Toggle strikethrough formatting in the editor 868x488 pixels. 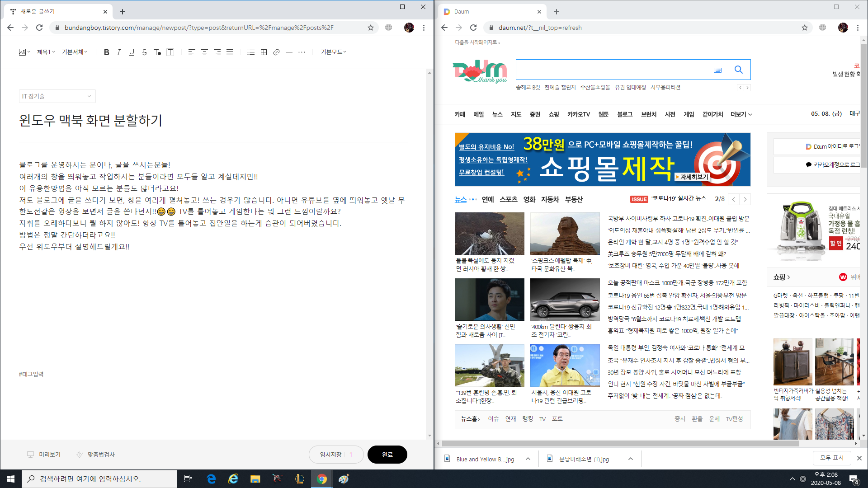[144, 52]
